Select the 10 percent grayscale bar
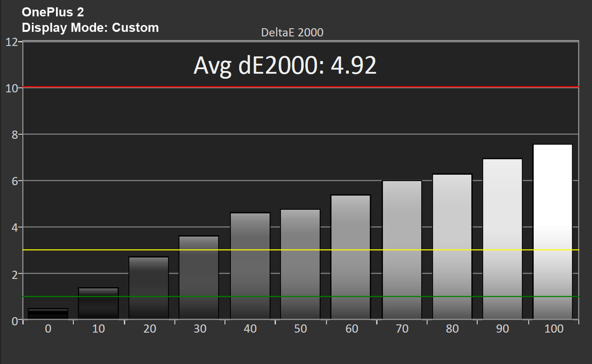 [99, 303]
